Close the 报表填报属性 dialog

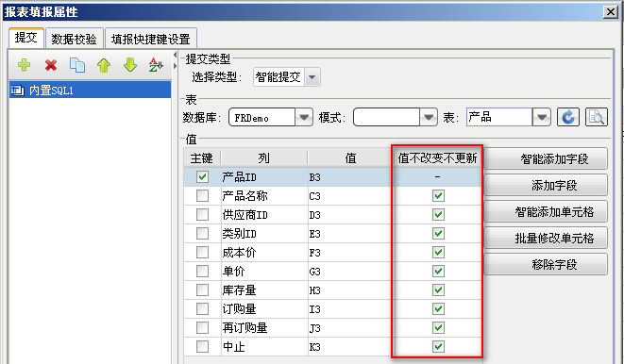pos(611,12)
